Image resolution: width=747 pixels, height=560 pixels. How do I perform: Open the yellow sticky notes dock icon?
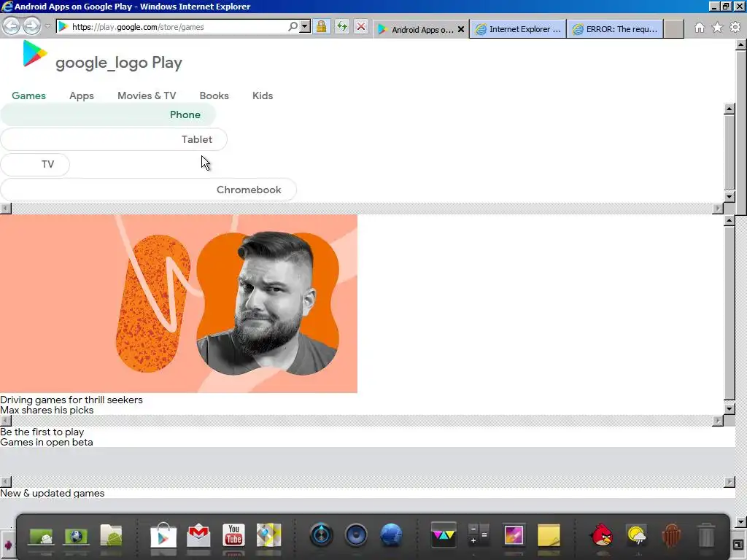coord(549,535)
